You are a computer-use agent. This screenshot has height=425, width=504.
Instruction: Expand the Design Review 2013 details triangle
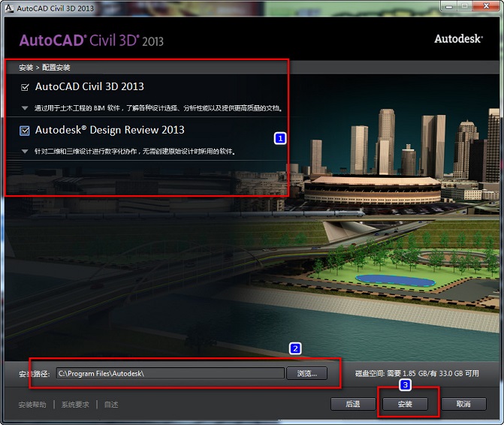[25, 152]
